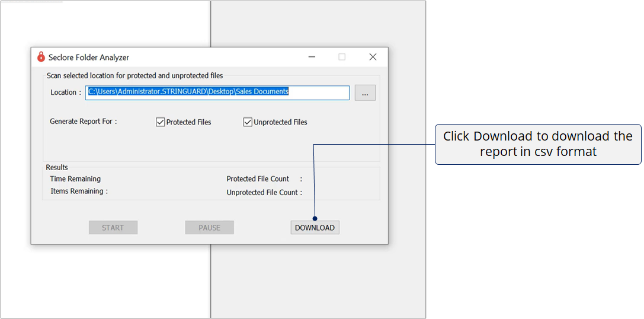Click the Generate Report For label

click(83, 122)
